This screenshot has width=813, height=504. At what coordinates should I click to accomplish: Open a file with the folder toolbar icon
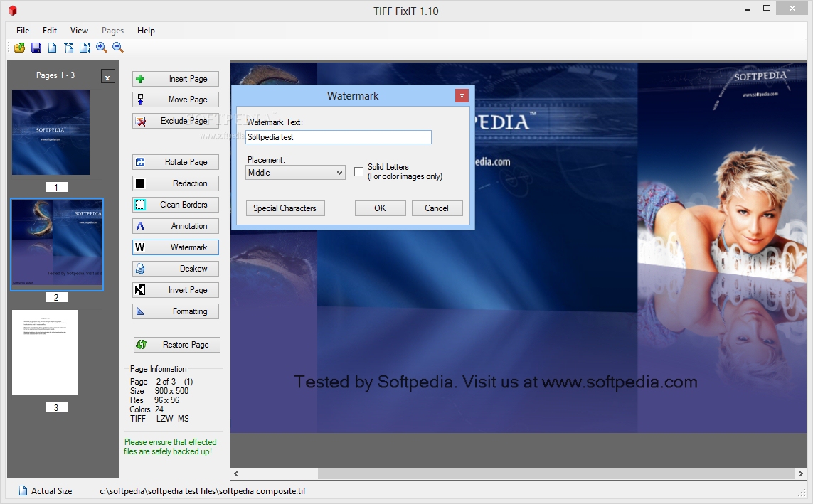[20, 48]
